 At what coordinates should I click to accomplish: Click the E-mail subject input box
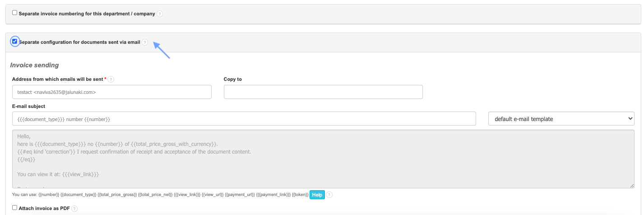pyautogui.click(x=244, y=119)
